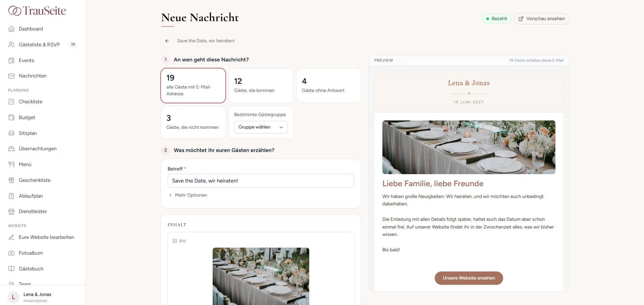
Task: Click the table image in the Inhalt editor
Action: (x=261, y=276)
